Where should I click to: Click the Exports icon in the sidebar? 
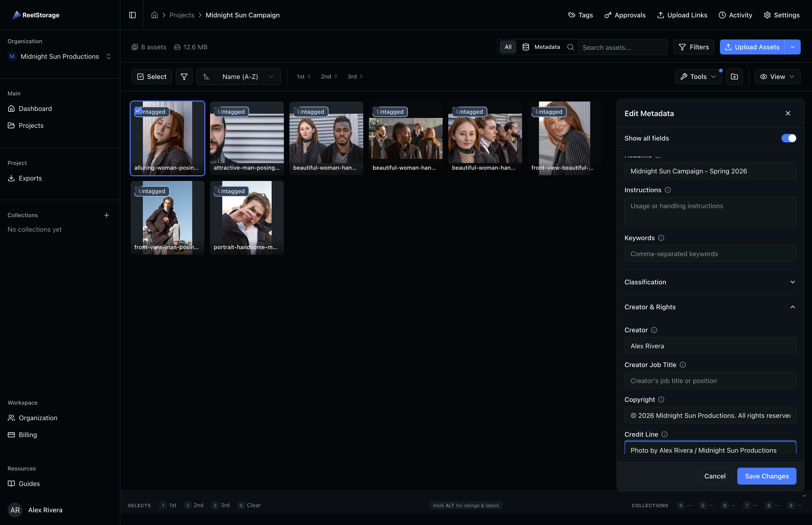12,178
